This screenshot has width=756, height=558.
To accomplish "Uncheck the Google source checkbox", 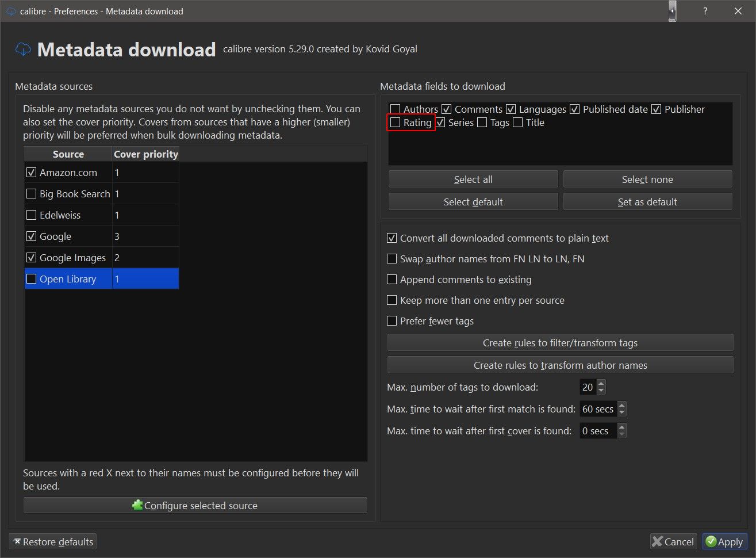I will [x=32, y=236].
